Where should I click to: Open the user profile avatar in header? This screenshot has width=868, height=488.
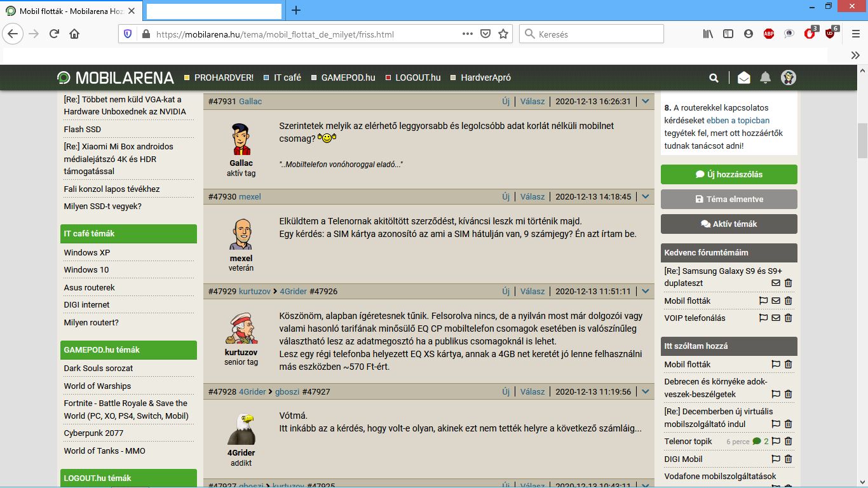point(789,78)
